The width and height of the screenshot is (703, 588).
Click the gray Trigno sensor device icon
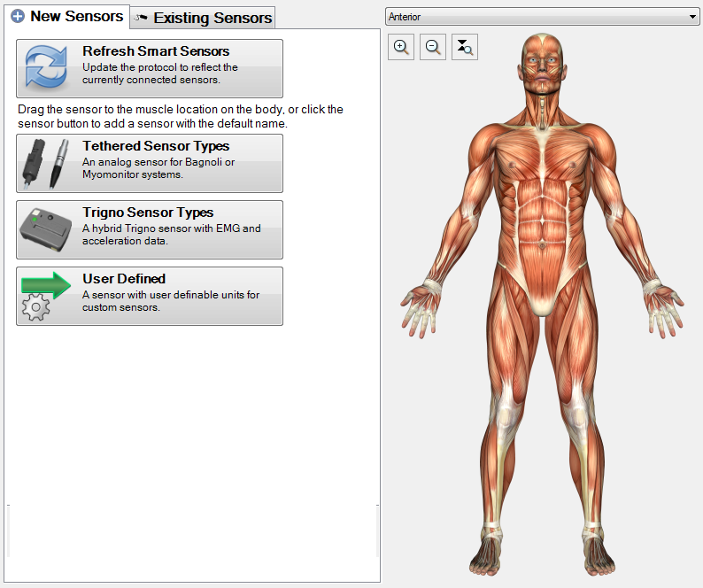coord(46,229)
